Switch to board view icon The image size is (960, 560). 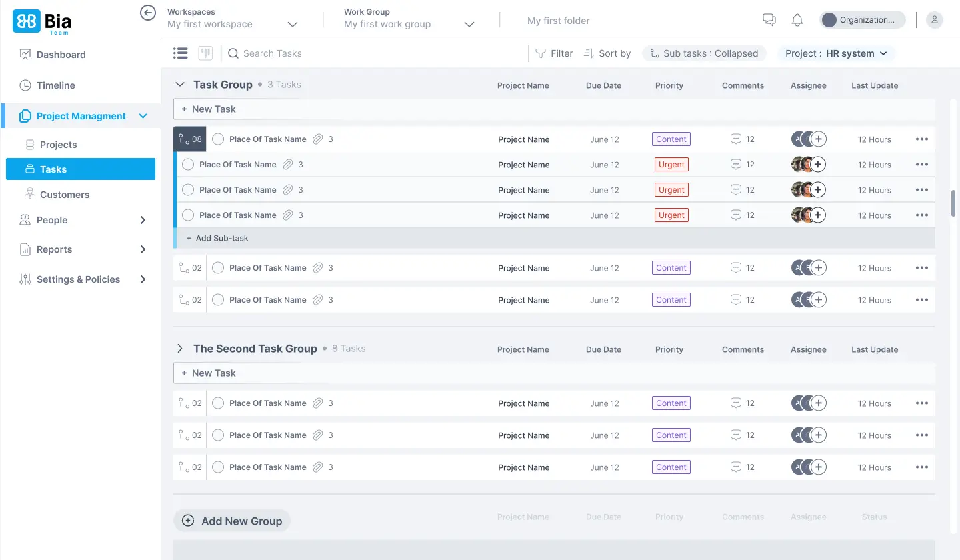(205, 53)
